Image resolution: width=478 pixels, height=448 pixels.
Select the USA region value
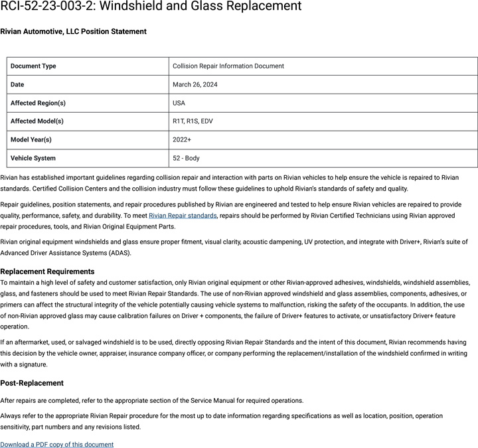179,103
